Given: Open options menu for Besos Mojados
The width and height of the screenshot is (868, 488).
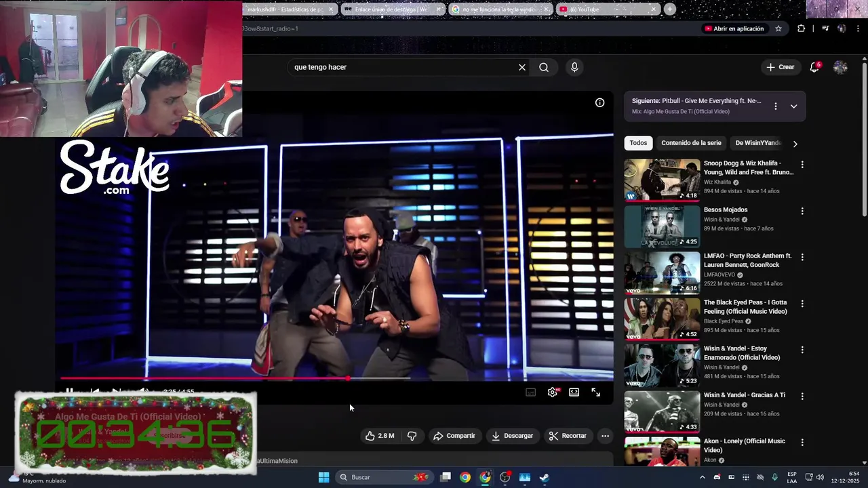Looking at the screenshot, I should click(x=802, y=211).
